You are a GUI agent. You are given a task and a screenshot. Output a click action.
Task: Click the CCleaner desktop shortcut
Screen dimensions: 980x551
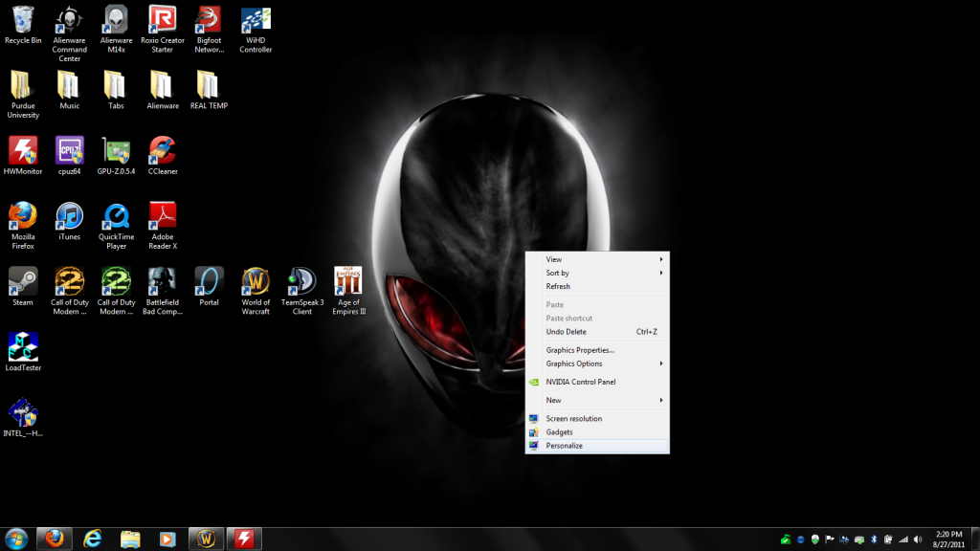[163, 156]
